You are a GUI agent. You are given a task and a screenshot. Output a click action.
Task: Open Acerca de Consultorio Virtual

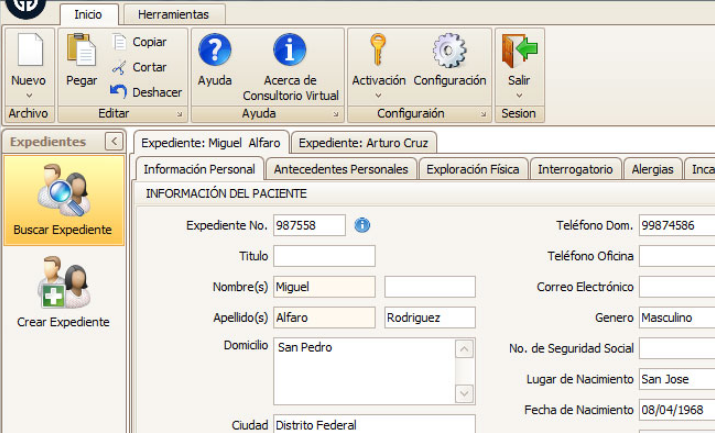click(290, 52)
